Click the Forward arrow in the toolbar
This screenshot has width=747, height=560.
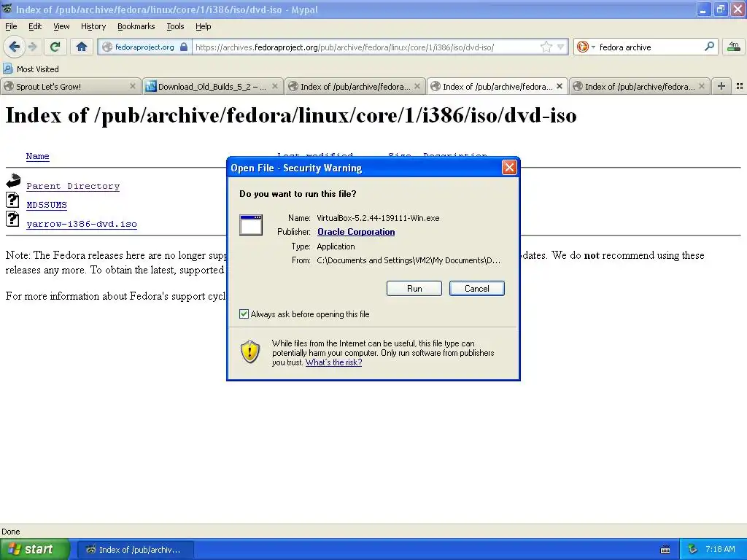tap(32, 47)
